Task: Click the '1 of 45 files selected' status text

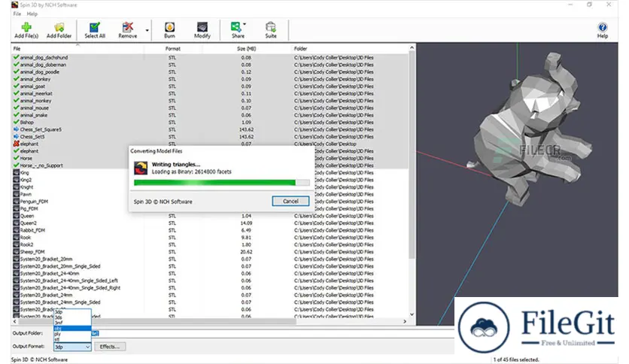Action: coord(516,359)
